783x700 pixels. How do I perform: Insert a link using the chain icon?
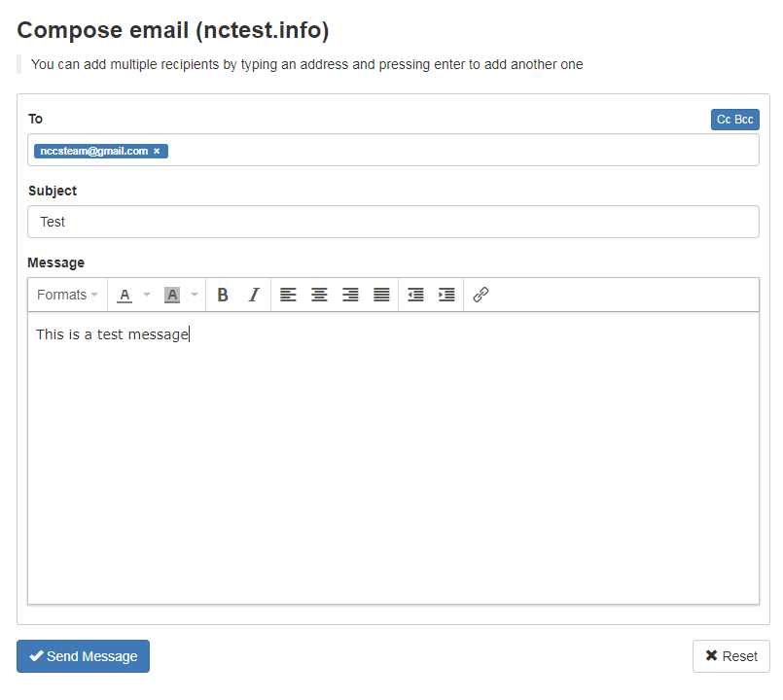pos(480,295)
